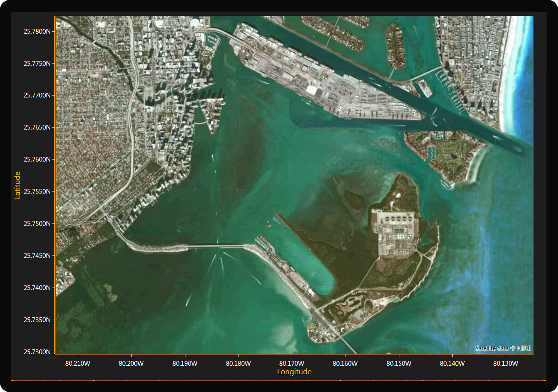Click the 25.7600N latitude tick label
Viewport: 558px width, 392px height.
coord(37,159)
